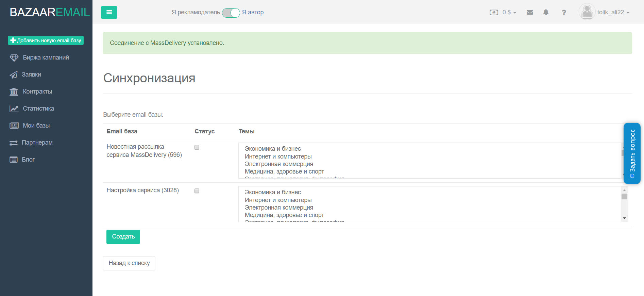The width and height of the screenshot is (644, 296).
Task: Expand the '0 $' balance dropdown
Action: (x=509, y=13)
